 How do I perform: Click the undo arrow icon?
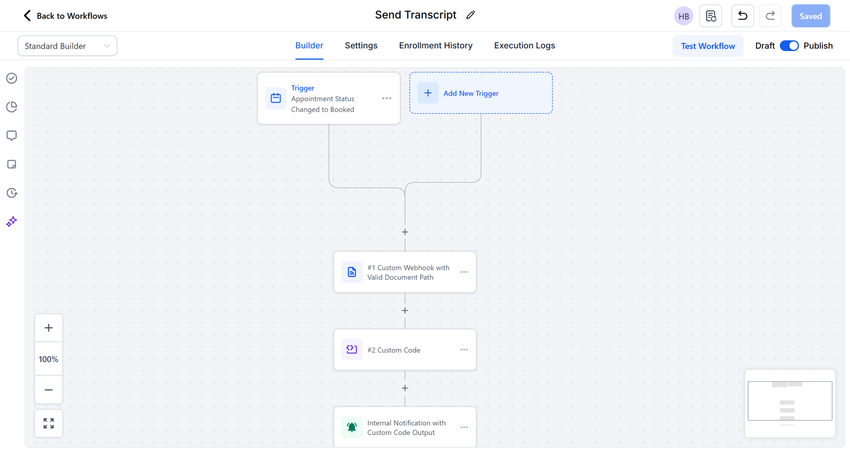[742, 16]
